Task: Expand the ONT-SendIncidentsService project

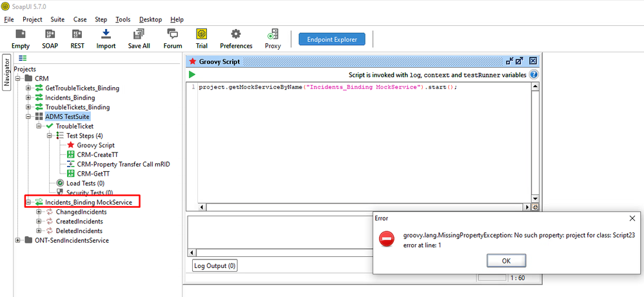Action: pos(19,241)
